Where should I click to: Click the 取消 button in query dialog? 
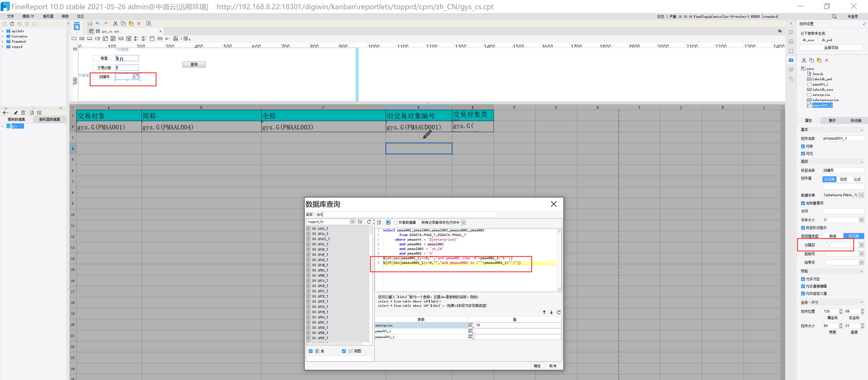[553, 366]
